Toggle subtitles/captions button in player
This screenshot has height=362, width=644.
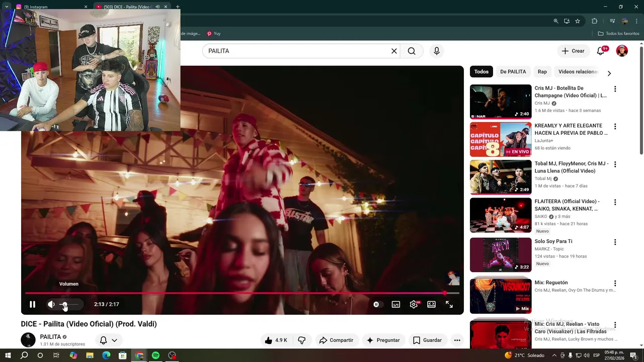(x=396, y=304)
